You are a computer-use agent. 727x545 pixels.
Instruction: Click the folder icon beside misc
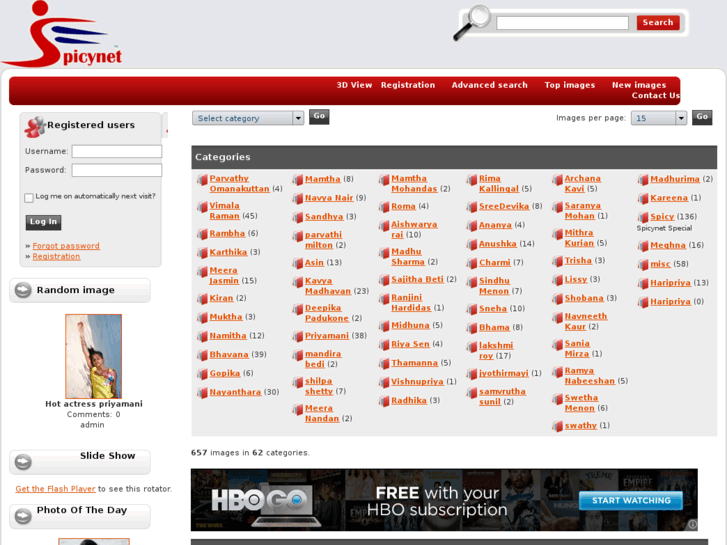(x=643, y=265)
